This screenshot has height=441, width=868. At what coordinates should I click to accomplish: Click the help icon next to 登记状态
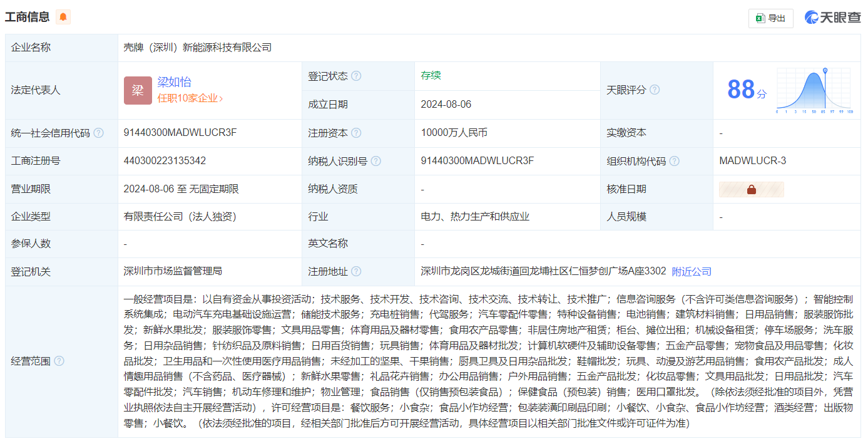(356, 75)
